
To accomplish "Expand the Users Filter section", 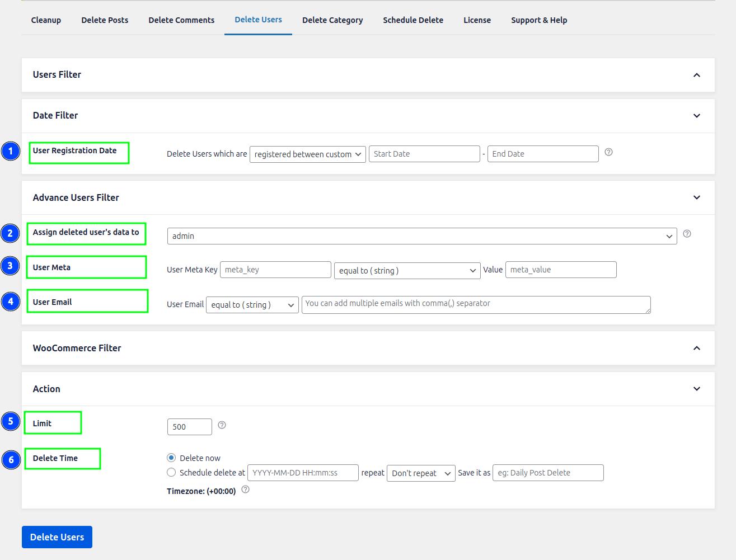I will click(696, 75).
